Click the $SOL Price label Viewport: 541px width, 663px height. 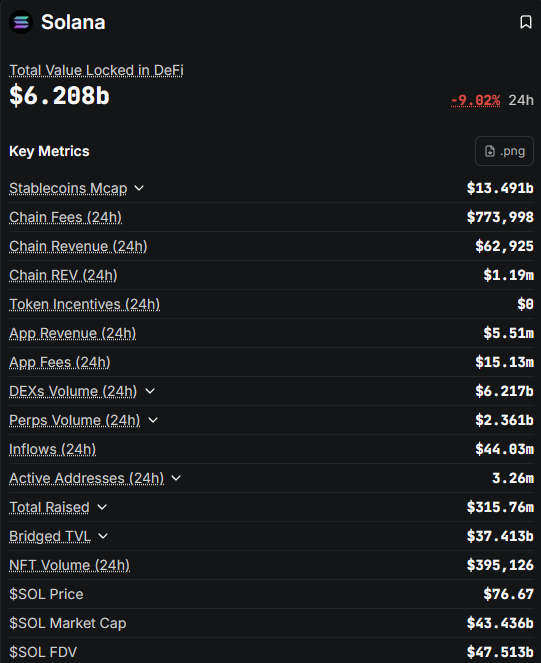pos(47,595)
